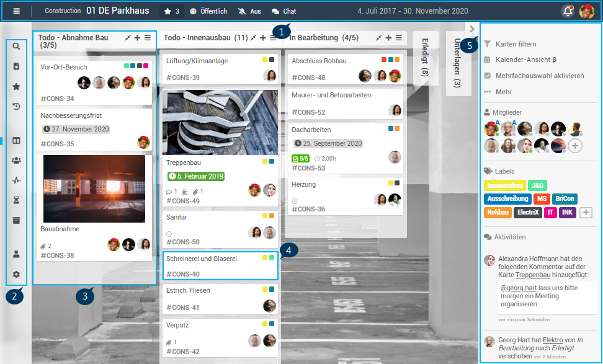Add a new label with plus button
The image size is (603, 364).
586,212
